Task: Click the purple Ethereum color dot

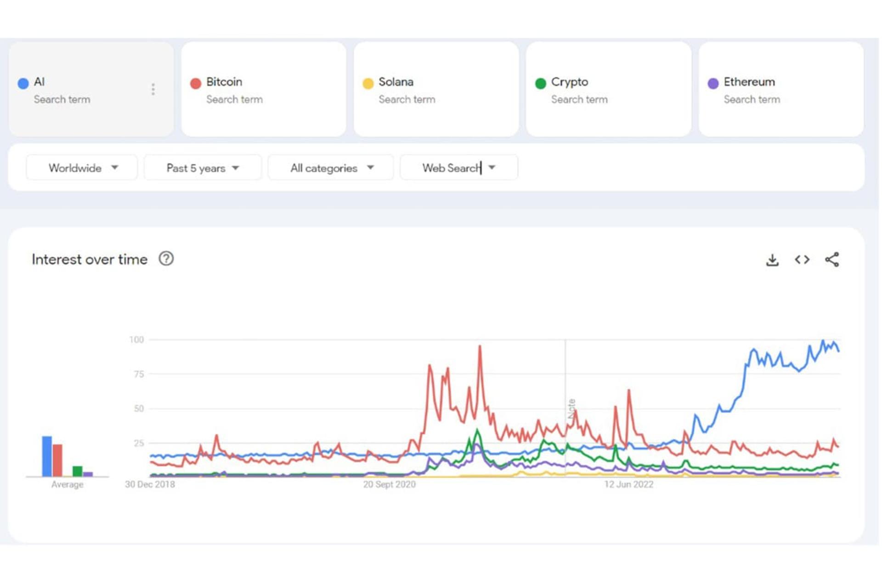Action: (713, 83)
